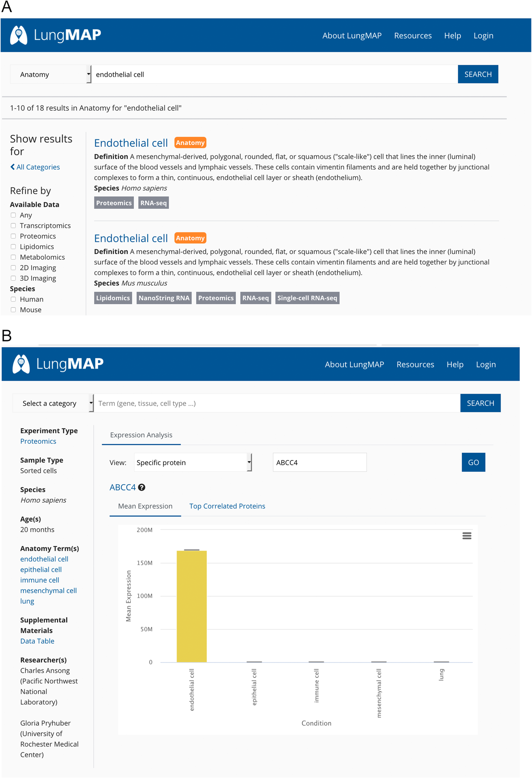
Task: Click RNA-seq tag under Mus musculus result
Action: (x=255, y=298)
